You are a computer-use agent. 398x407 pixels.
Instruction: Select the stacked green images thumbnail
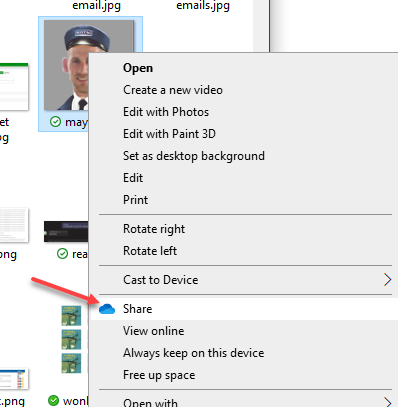(x=71, y=339)
